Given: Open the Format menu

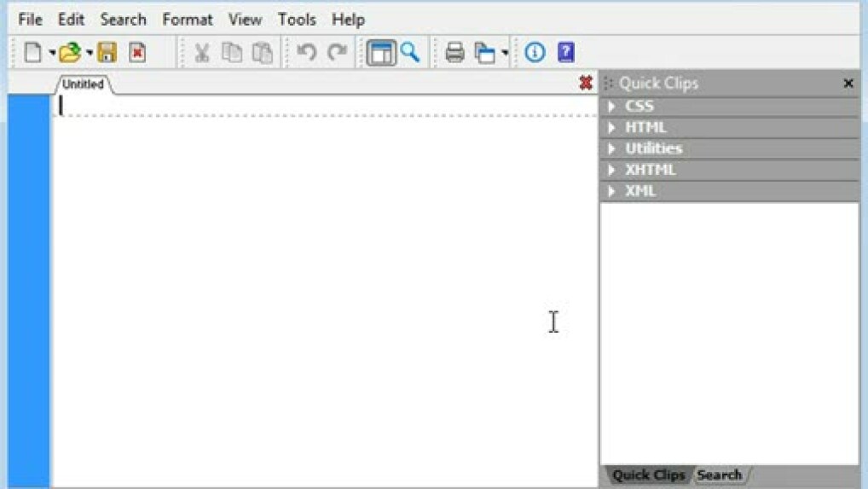Looking at the screenshot, I should (188, 19).
